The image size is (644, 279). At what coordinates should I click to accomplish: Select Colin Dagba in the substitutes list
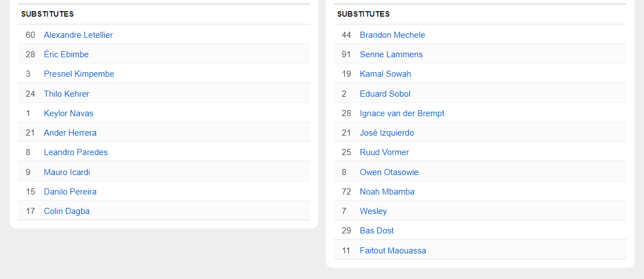click(67, 211)
